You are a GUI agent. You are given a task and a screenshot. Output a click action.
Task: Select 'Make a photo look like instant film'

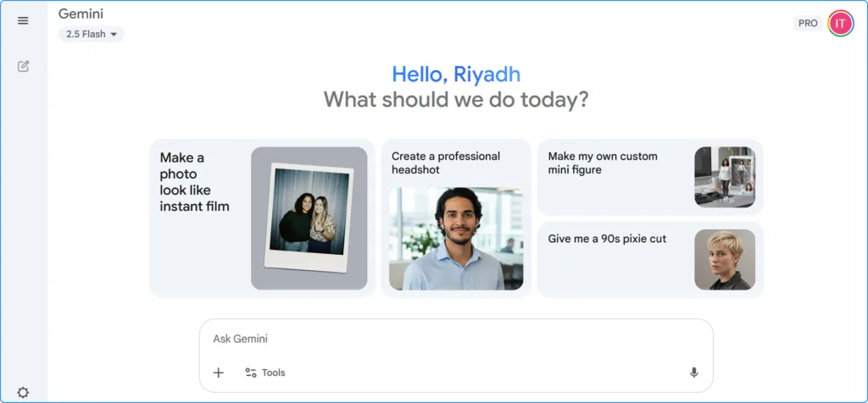194,182
